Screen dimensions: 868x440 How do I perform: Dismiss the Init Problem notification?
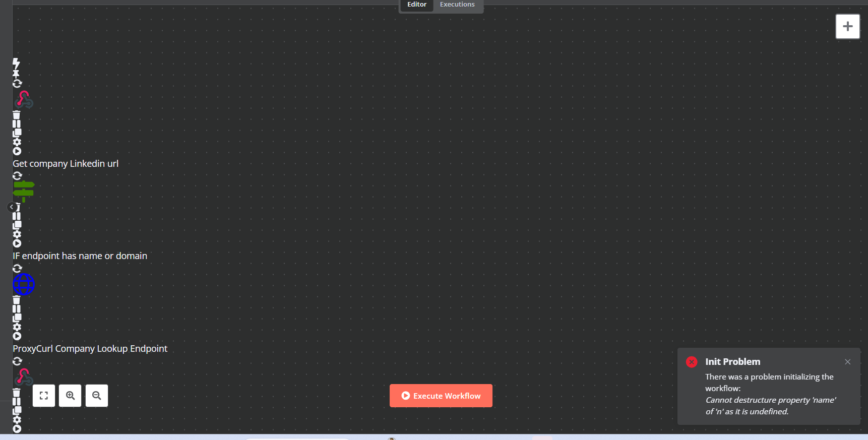click(848, 362)
